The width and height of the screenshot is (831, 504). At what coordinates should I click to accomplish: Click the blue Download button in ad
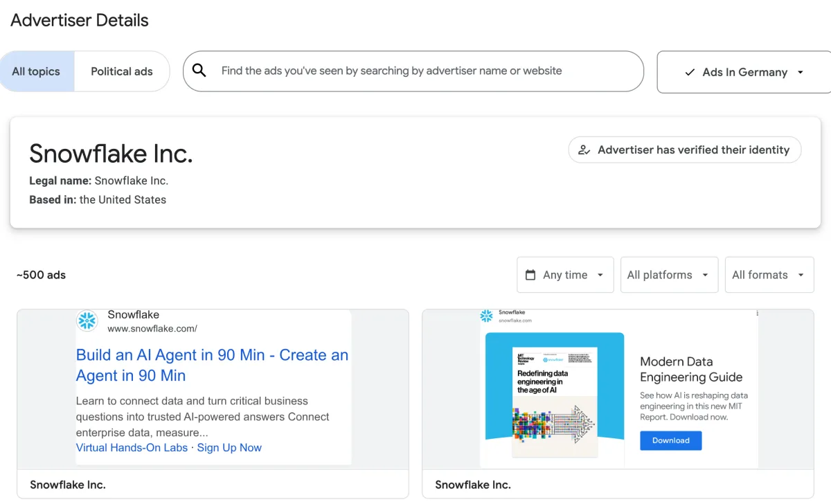670,440
